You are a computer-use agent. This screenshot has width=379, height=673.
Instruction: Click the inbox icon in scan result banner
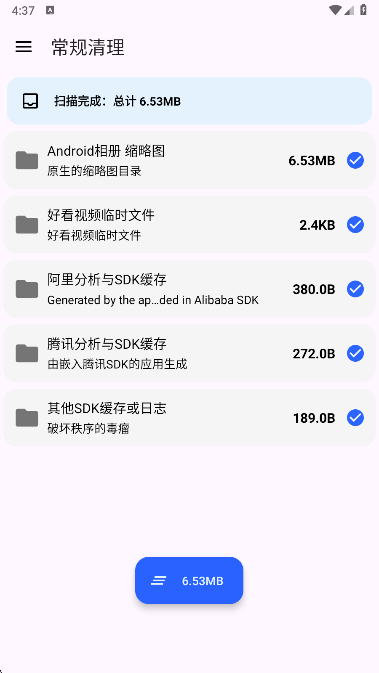coord(30,101)
